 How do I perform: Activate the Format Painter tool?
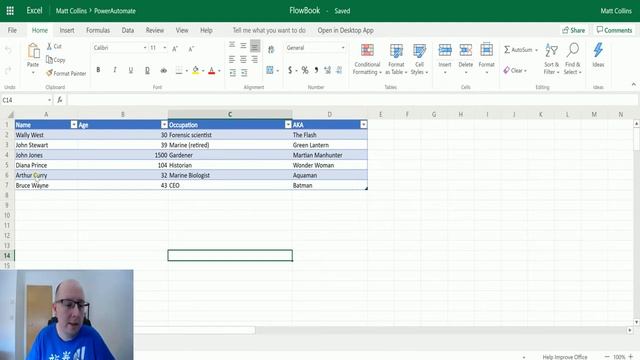(x=66, y=73)
